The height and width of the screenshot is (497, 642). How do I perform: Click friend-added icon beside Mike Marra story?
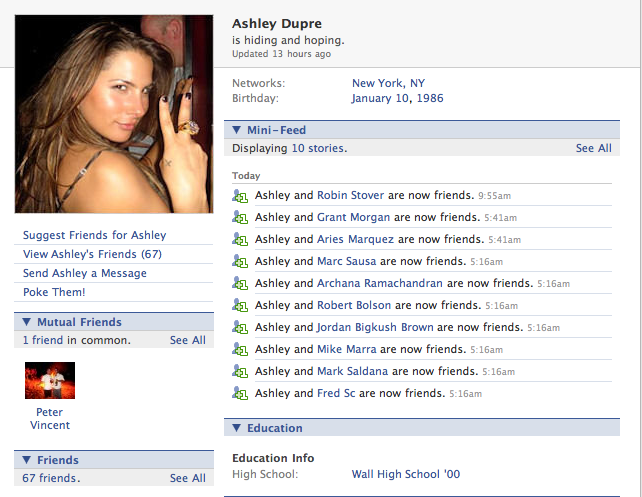pyautogui.click(x=240, y=350)
